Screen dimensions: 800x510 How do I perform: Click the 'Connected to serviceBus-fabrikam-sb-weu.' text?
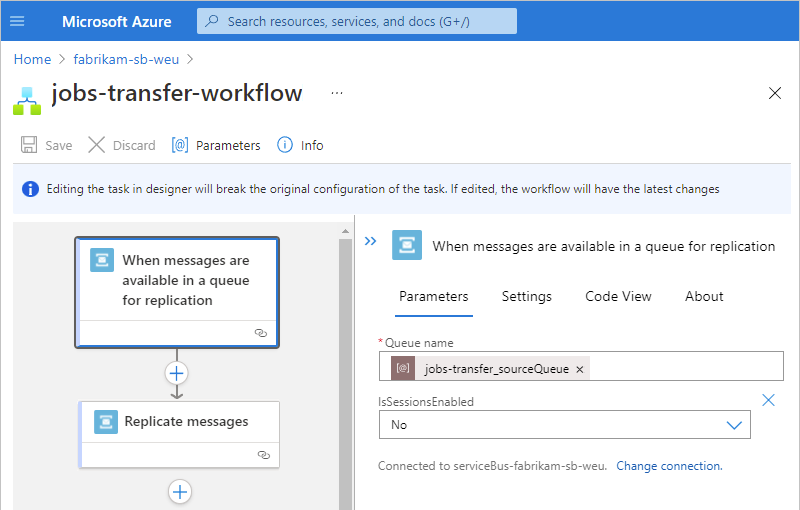[492, 466]
